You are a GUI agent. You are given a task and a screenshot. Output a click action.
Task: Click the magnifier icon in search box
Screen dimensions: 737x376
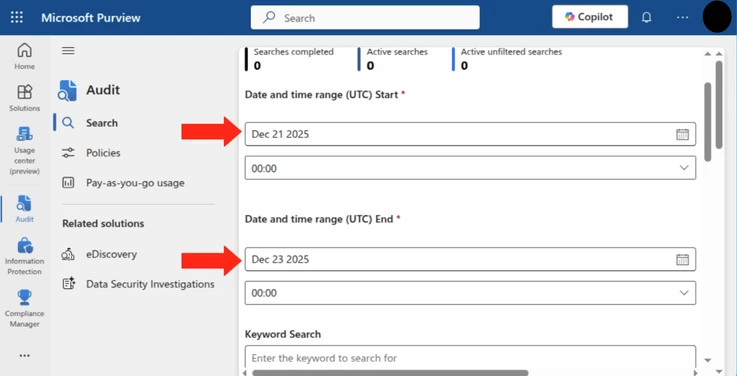[269, 18]
